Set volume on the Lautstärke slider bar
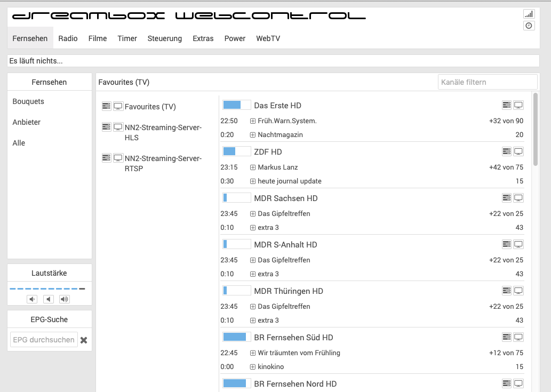 point(47,289)
